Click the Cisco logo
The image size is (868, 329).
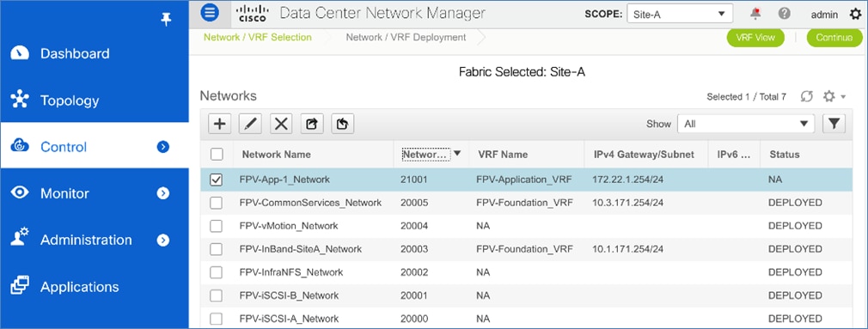coord(253,13)
